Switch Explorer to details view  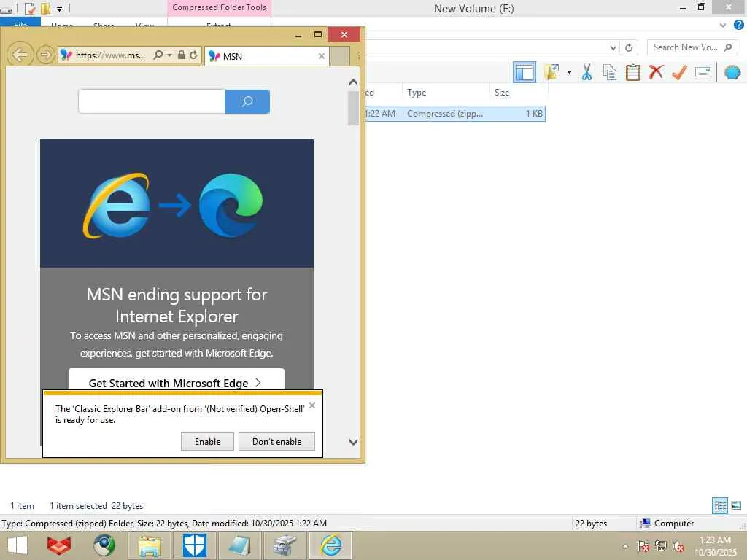tap(720, 506)
